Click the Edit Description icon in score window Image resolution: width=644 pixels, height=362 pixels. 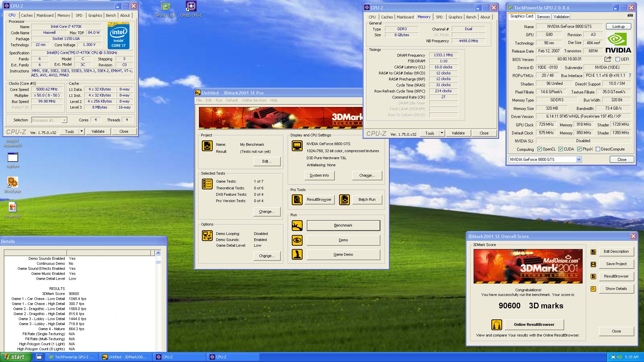pos(593,252)
